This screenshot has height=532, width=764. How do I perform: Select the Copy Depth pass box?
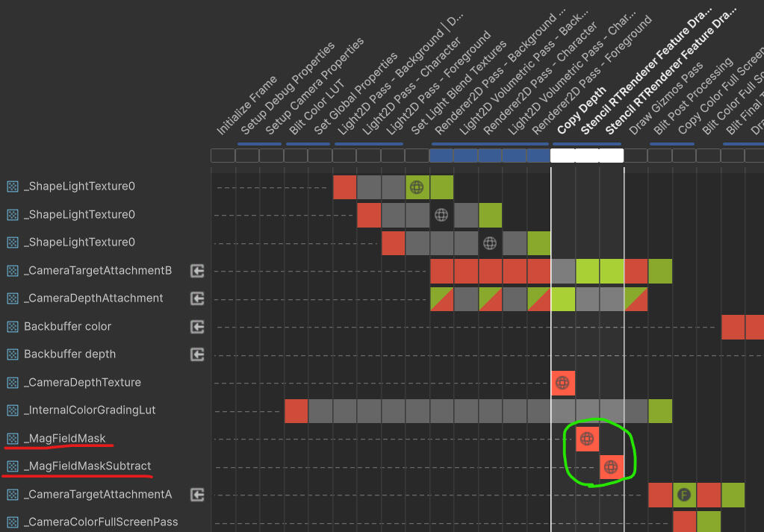coord(563,155)
